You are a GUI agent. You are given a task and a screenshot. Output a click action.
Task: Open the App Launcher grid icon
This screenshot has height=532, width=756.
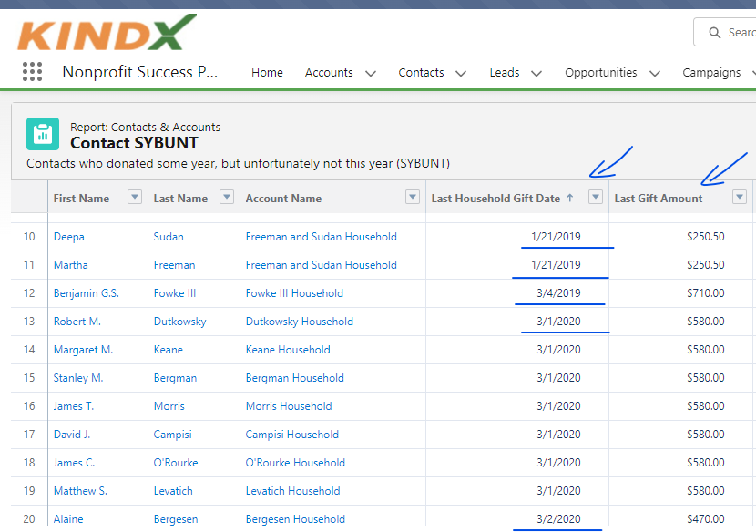tap(32, 72)
